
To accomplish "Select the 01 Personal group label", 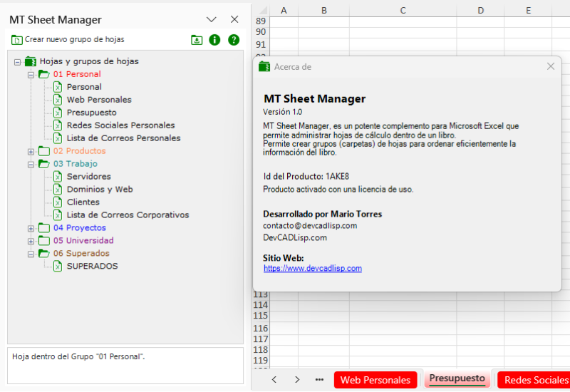I will click(77, 74).
